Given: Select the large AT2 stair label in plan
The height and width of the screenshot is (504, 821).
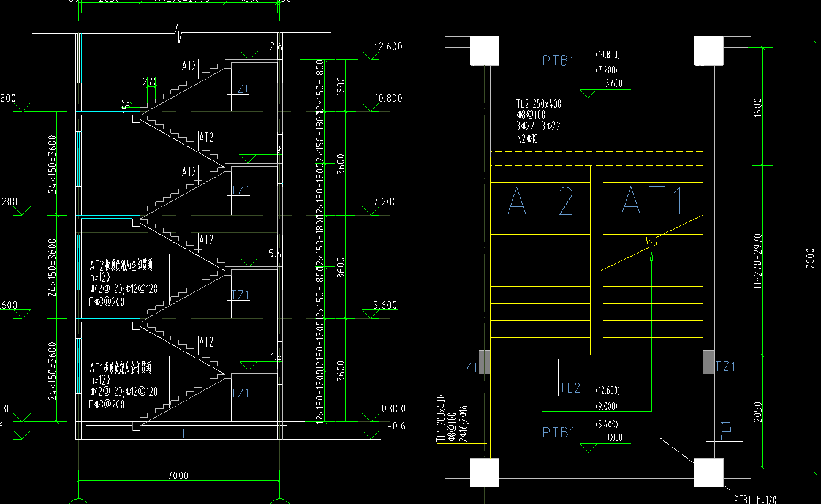Looking at the screenshot, I should [x=541, y=201].
